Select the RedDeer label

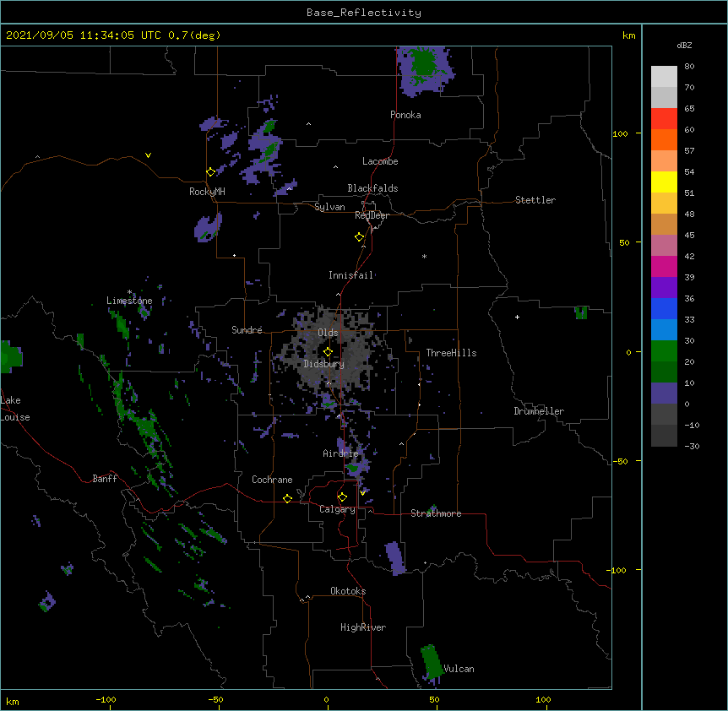[372, 215]
